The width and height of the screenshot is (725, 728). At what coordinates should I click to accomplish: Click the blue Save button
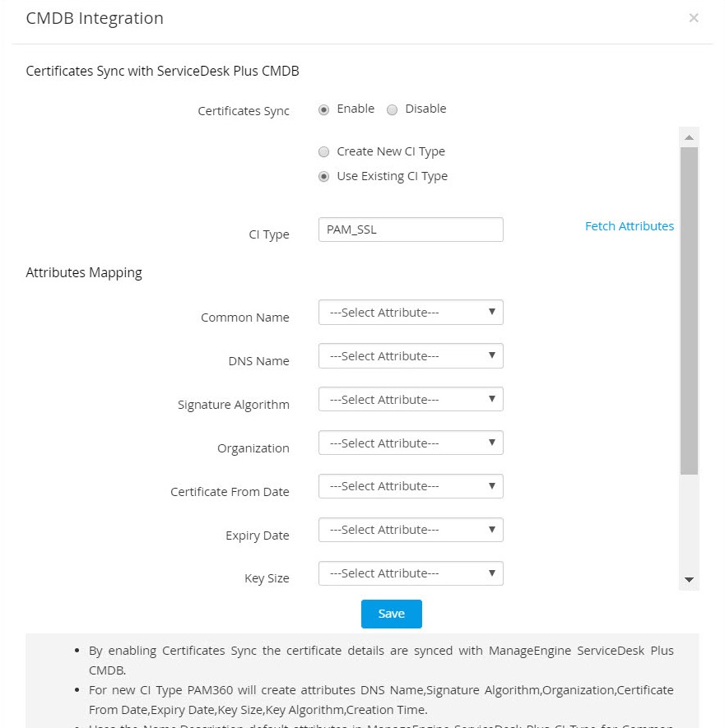pos(391,614)
